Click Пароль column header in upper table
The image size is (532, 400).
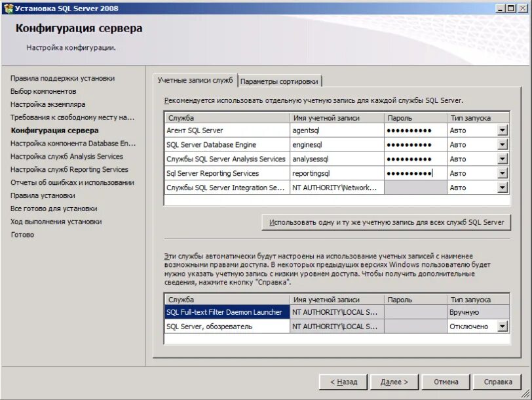tap(415, 118)
